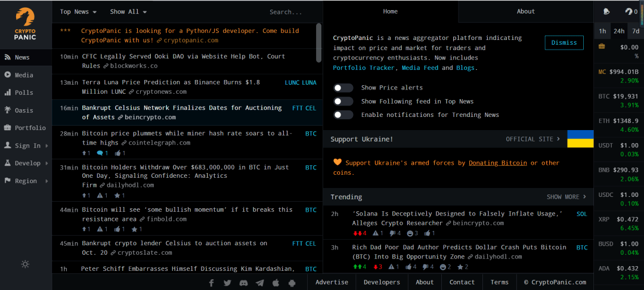Open the News feed icon in sidebar
This screenshot has height=290, width=644.
pos(7,57)
